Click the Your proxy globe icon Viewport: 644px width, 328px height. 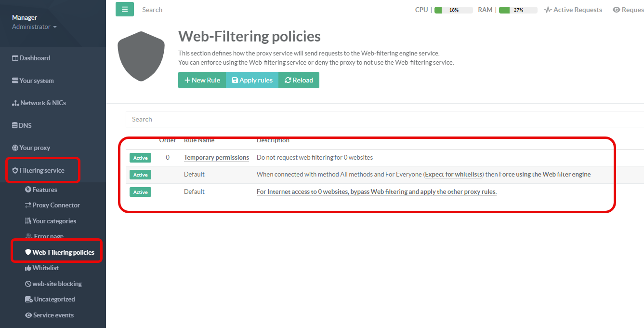point(15,148)
